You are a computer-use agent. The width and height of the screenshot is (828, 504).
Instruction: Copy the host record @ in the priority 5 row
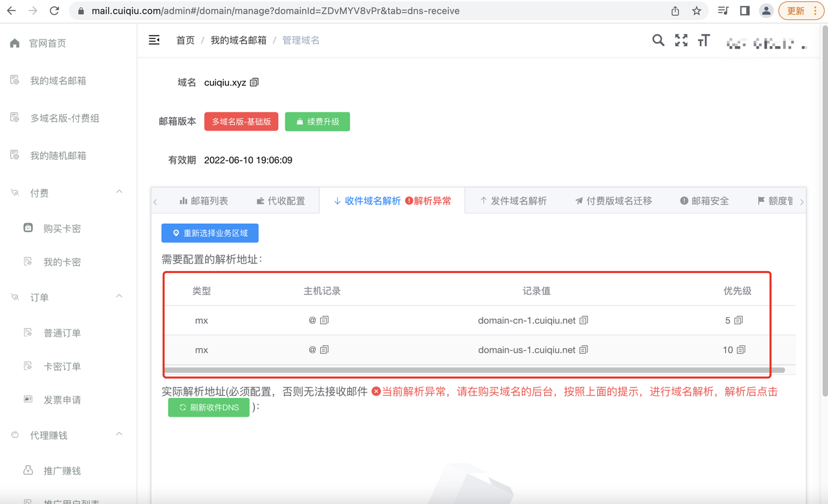pyautogui.click(x=325, y=320)
